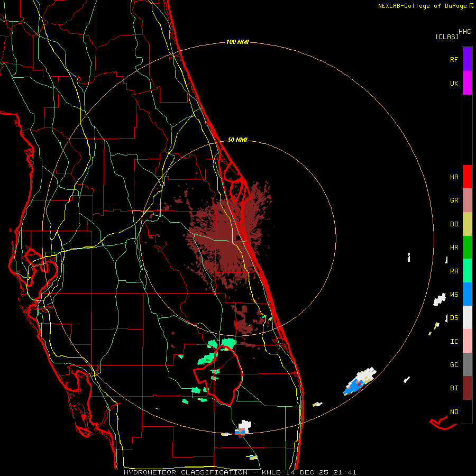Screen dimensions: 476x476
Task: Click the HR dark green legend swatch
Action: (x=467, y=248)
